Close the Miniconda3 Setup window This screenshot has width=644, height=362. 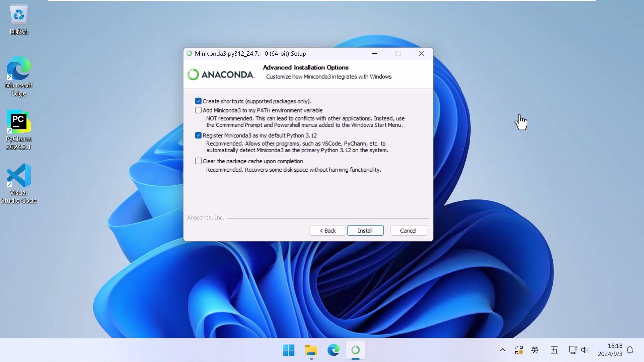(422, 54)
